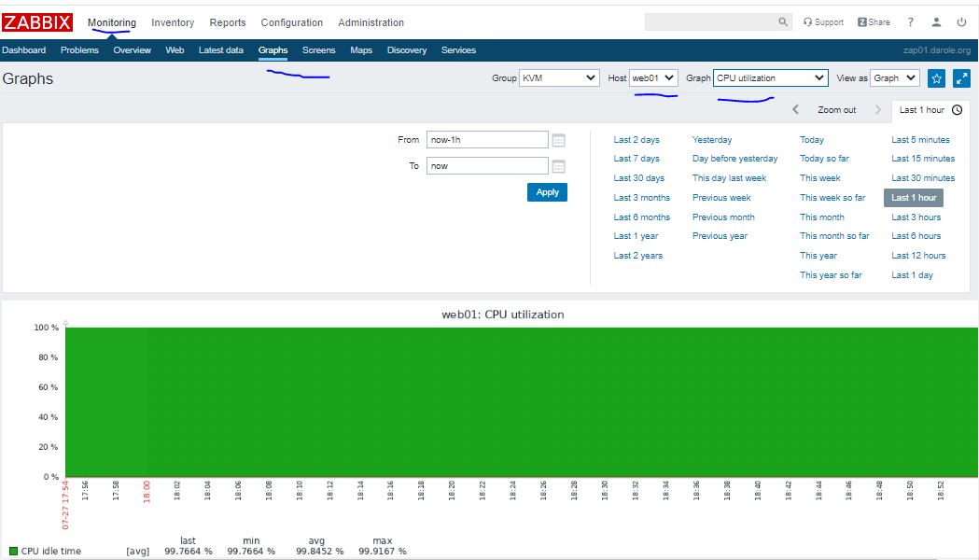
Task: Open the To field calendar picker
Action: point(559,166)
